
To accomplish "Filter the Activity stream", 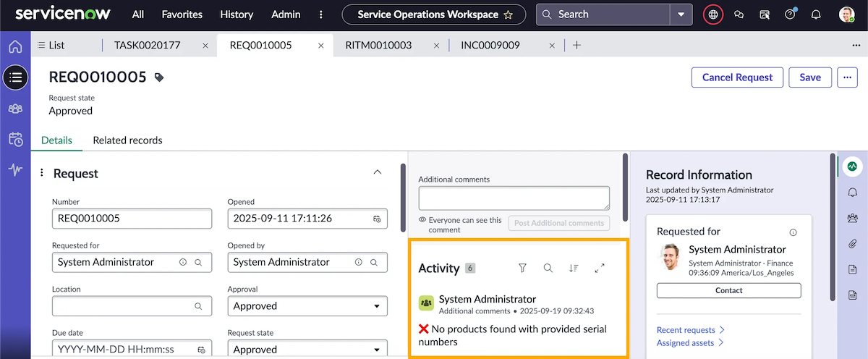I will (522, 268).
